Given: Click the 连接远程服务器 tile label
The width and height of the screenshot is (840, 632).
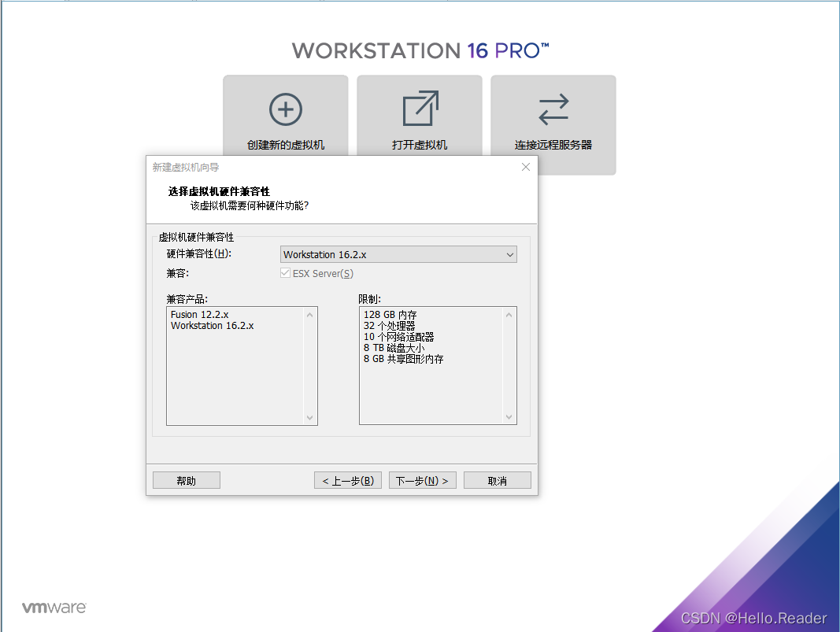Looking at the screenshot, I should pos(553,145).
